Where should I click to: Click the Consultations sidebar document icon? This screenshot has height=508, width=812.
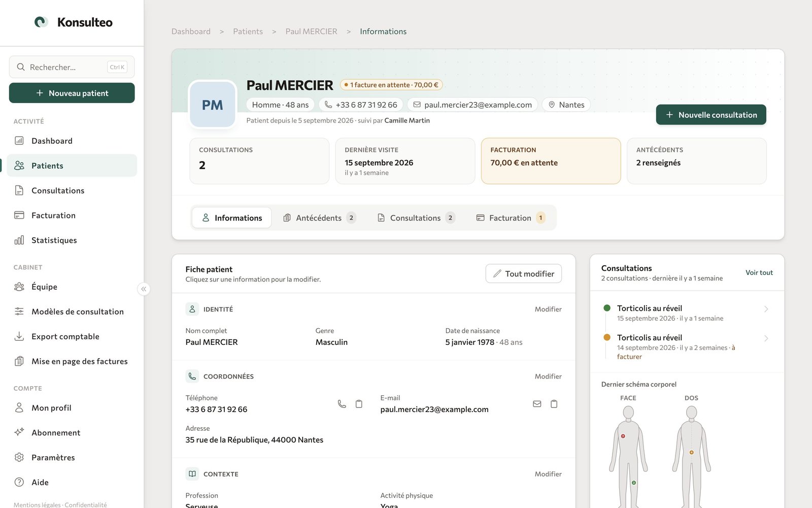pos(19,190)
